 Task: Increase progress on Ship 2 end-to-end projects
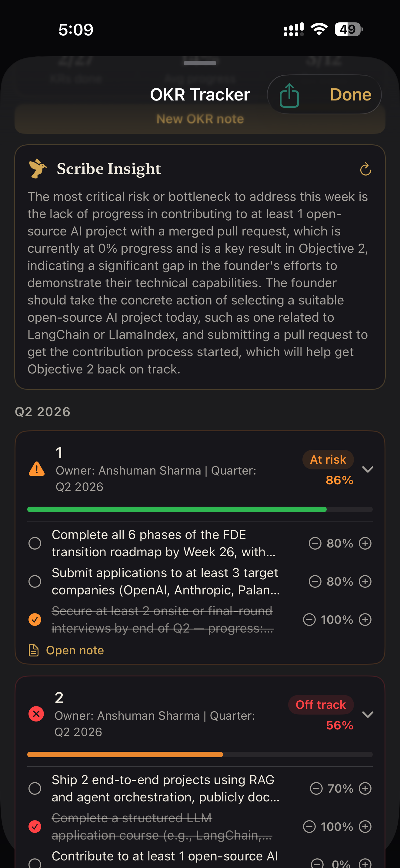click(365, 788)
